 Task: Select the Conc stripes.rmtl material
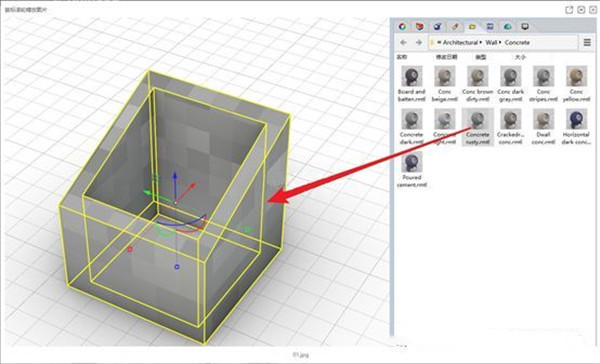click(x=543, y=84)
